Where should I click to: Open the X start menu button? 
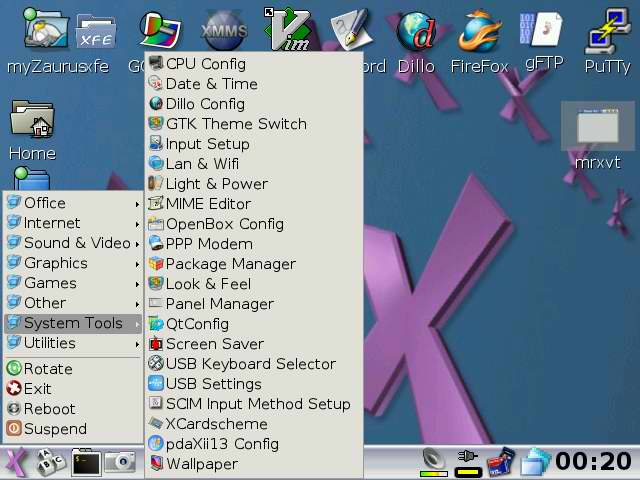click(15, 461)
